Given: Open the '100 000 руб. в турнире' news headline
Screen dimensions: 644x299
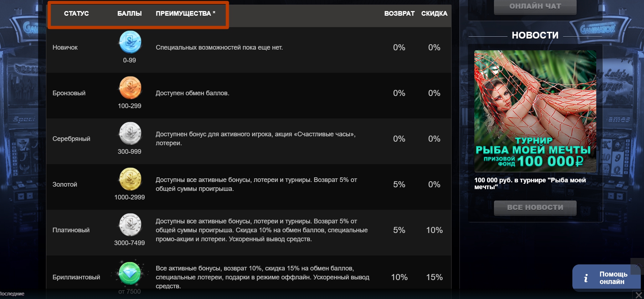Looking at the screenshot, I should 530,183.
